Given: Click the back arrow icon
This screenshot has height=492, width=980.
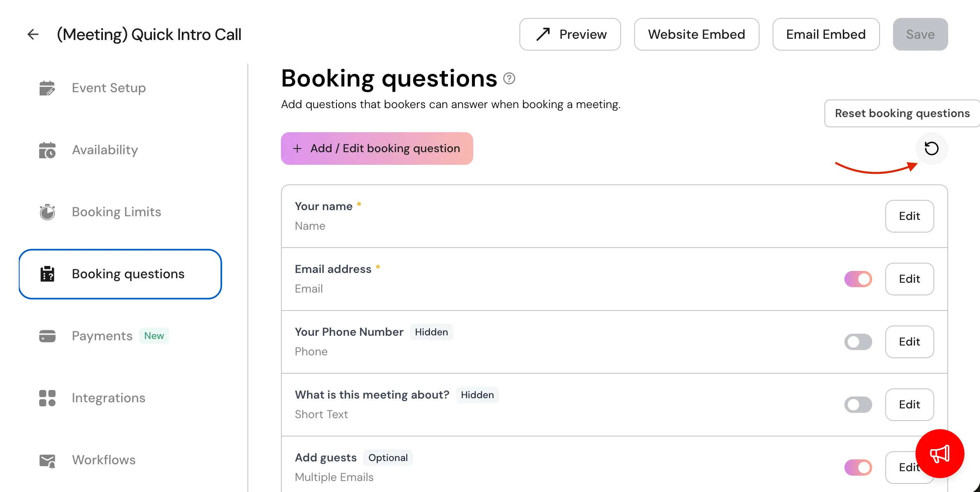Looking at the screenshot, I should (33, 34).
